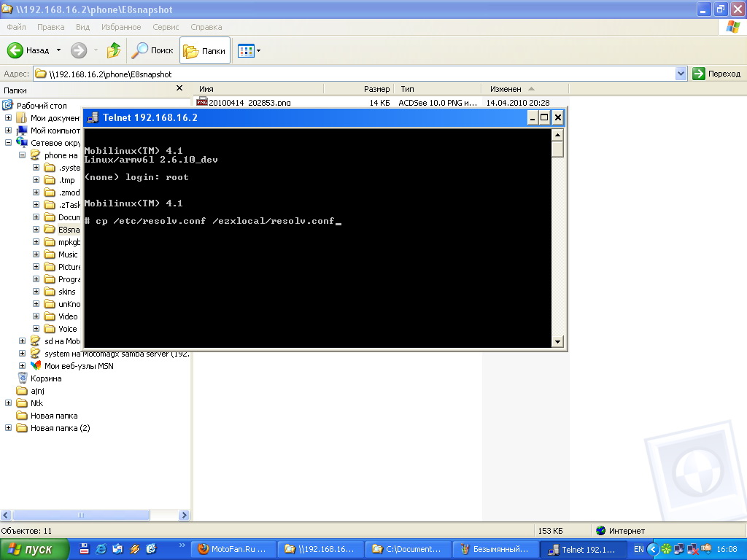747x560 pixels.
Task: Expand Новая папка (2) node
Action: click(x=8, y=427)
